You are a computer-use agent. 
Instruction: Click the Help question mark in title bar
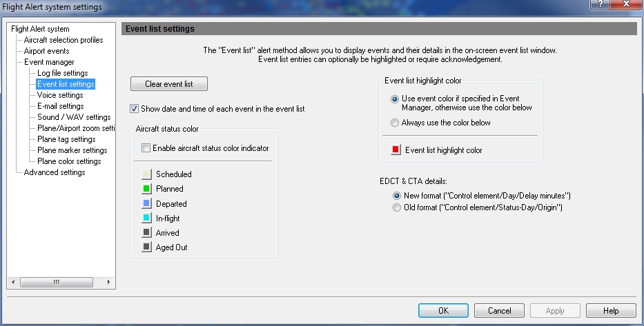(601, 6)
